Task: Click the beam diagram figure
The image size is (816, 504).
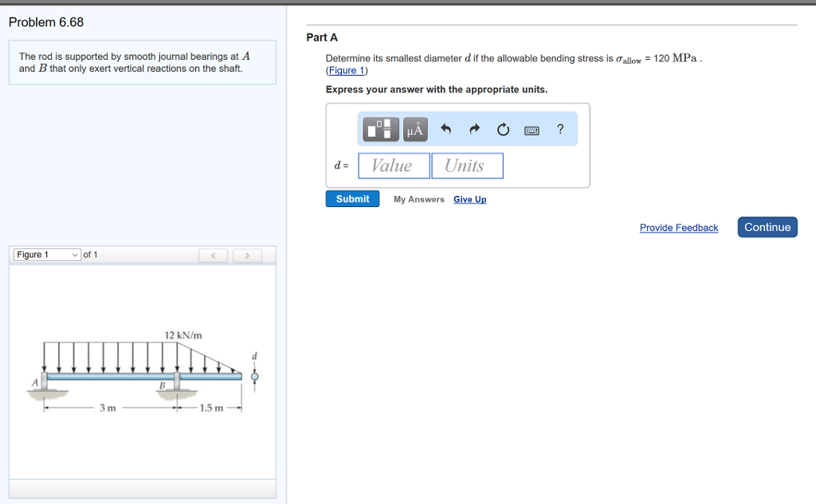Action: (x=143, y=372)
